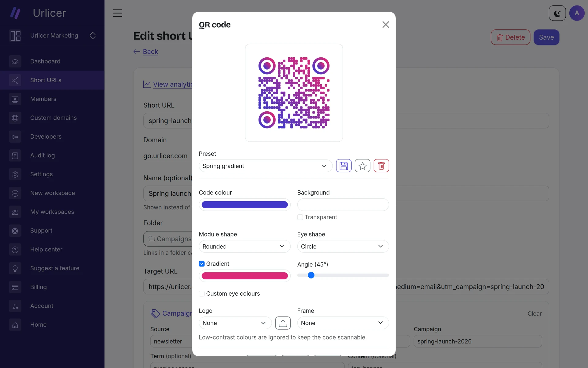Click the QR code preview image

pyautogui.click(x=294, y=93)
